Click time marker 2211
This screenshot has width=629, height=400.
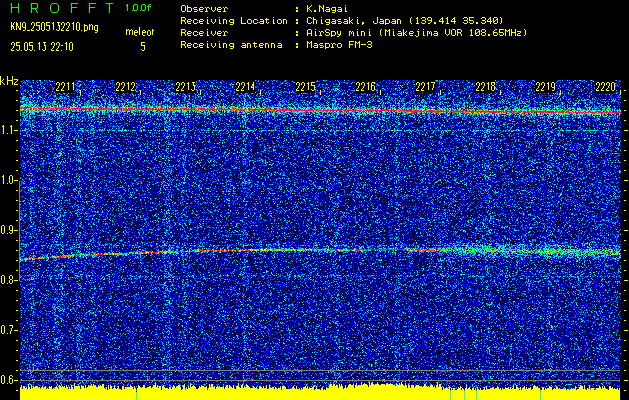point(65,87)
